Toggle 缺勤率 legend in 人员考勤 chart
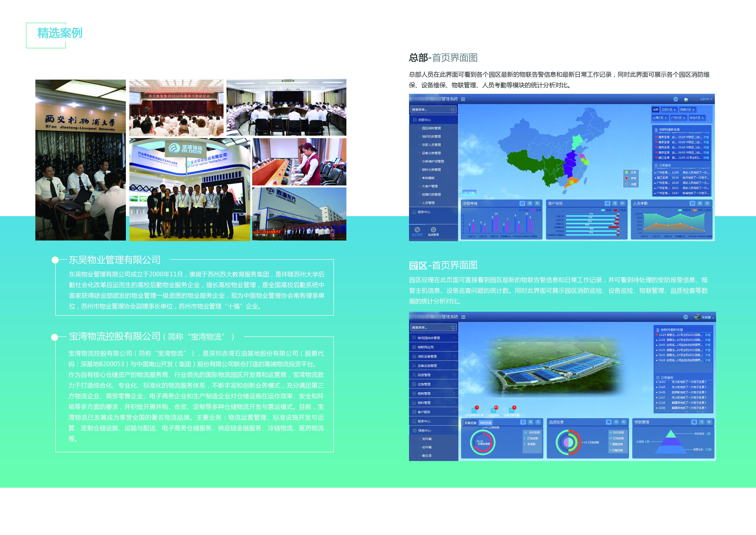This screenshot has height=535, width=756. [685, 210]
